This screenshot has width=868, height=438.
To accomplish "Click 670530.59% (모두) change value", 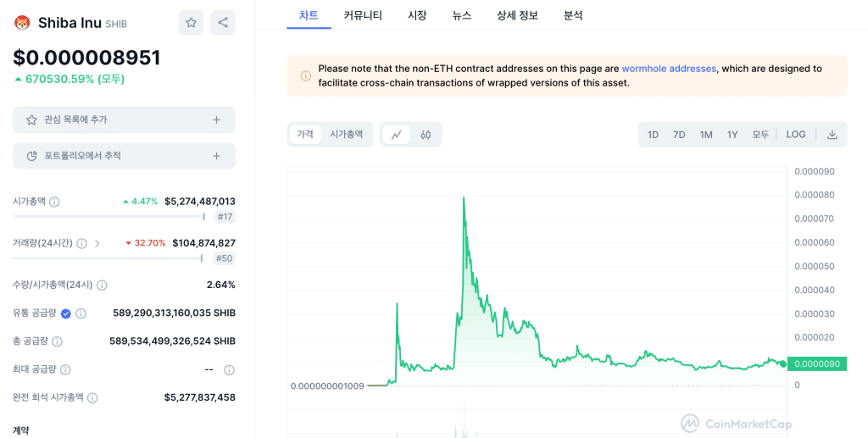I will pos(70,79).
